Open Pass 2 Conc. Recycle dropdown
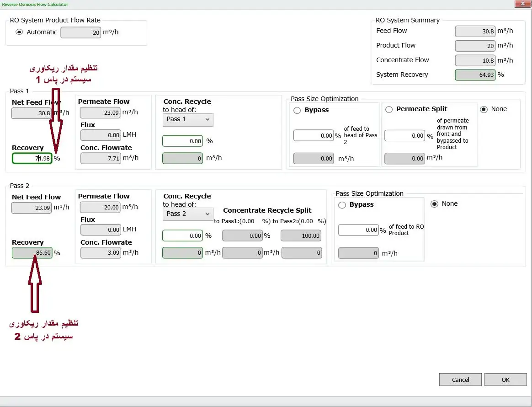This screenshot has height=407, width=532. [x=188, y=214]
